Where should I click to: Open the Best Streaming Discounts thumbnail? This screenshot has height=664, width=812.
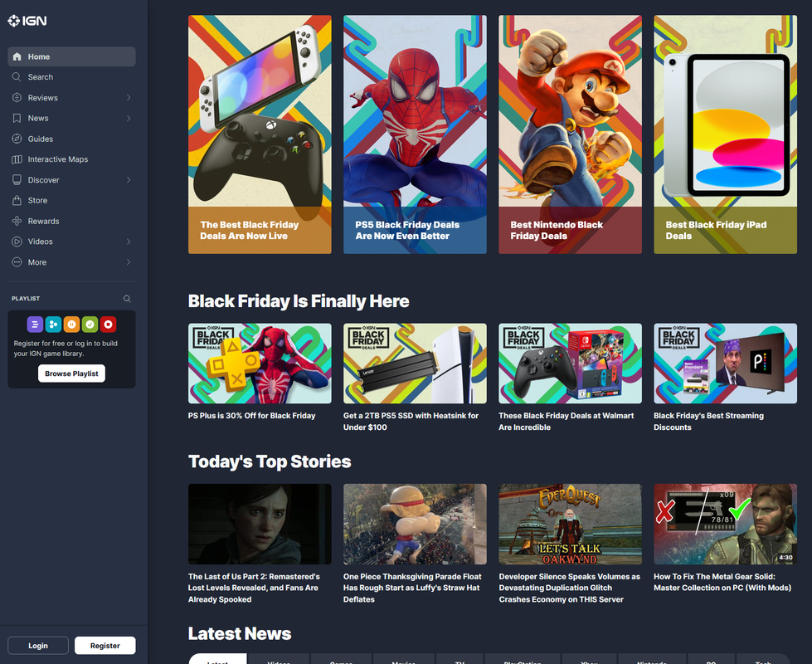726,364
